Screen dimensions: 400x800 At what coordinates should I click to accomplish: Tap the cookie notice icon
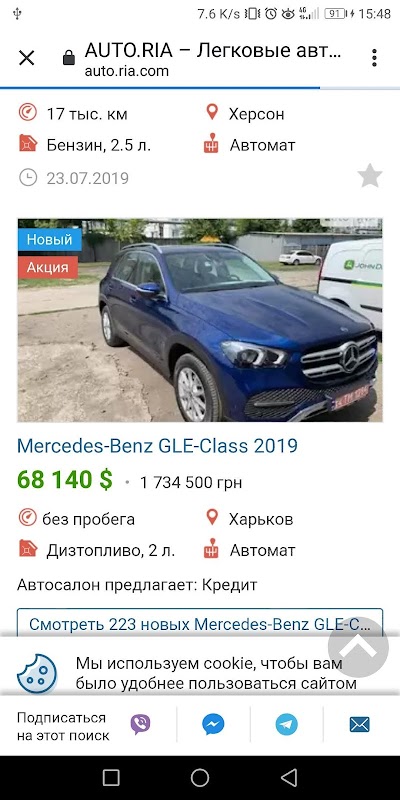click(x=37, y=673)
